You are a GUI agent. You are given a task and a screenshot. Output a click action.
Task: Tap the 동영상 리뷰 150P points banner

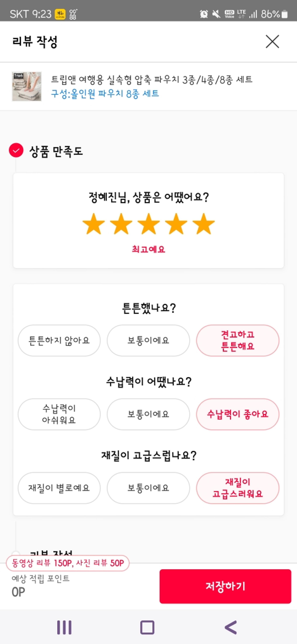68,563
